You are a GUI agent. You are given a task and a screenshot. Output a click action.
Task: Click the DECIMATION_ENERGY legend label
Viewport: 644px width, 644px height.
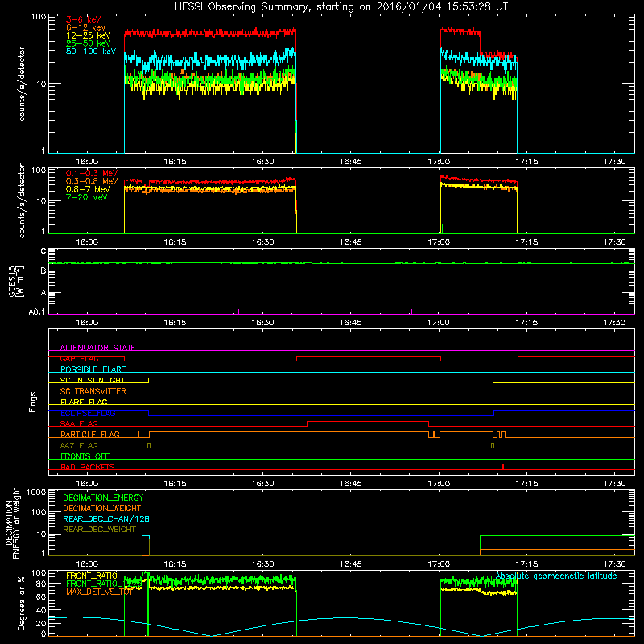103,497
